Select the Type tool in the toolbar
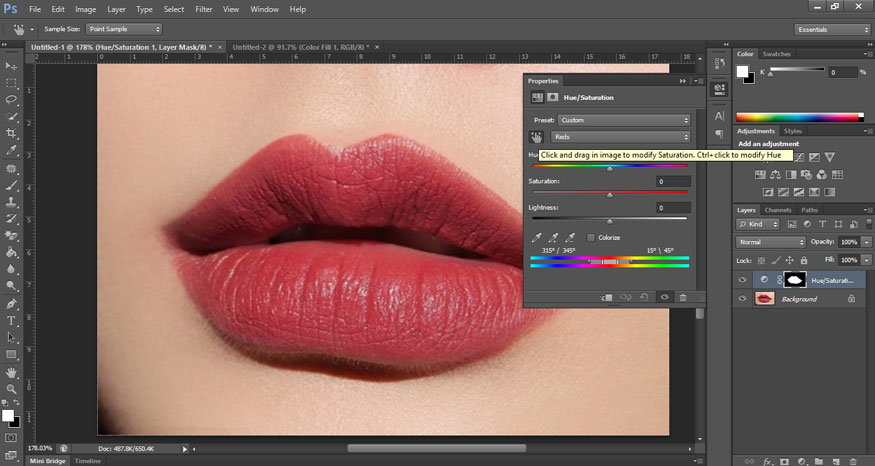The width and height of the screenshot is (875, 466). coord(11,320)
